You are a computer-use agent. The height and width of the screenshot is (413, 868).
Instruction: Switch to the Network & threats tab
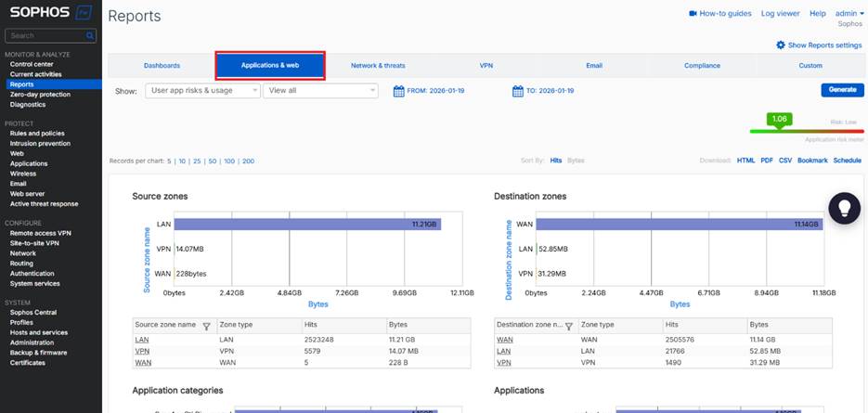(378, 66)
